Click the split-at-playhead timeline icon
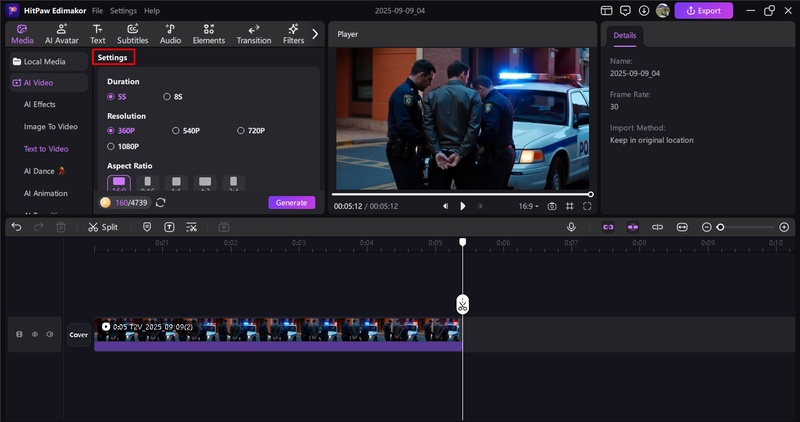The height and width of the screenshot is (422, 800). click(658, 227)
